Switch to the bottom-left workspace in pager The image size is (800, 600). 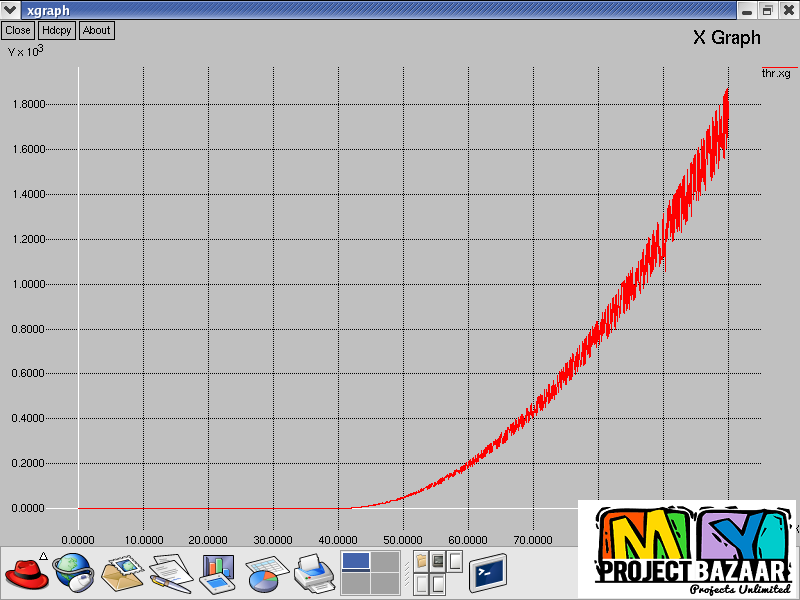tap(355, 584)
